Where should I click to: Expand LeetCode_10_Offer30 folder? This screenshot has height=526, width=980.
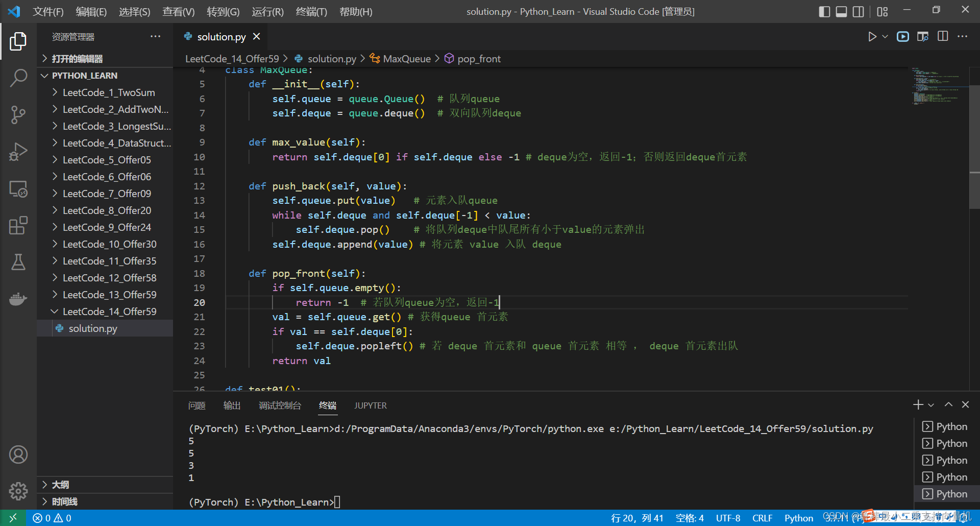(x=105, y=244)
